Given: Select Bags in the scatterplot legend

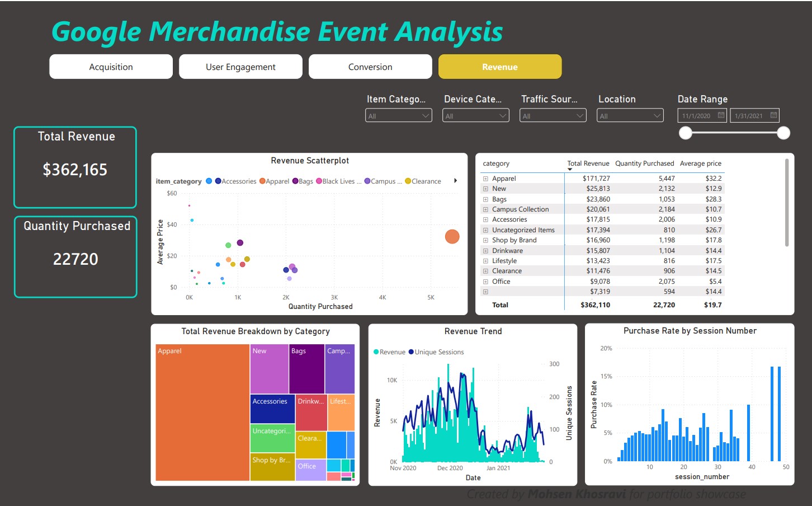Looking at the screenshot, I should click(x=303, y=181).
